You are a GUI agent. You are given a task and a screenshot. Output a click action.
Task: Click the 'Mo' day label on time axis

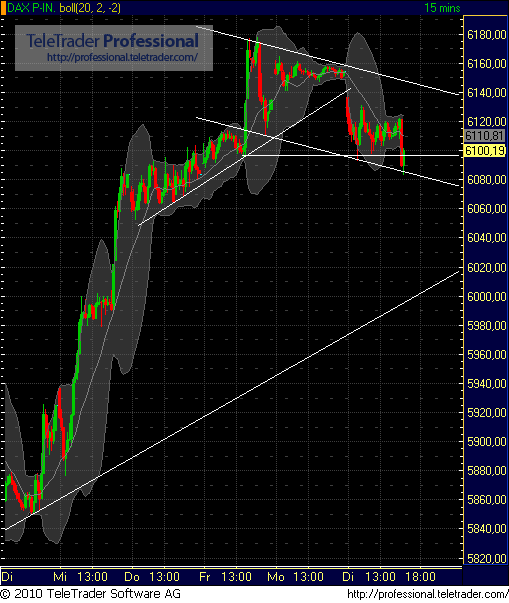click(x=276, y=577)
